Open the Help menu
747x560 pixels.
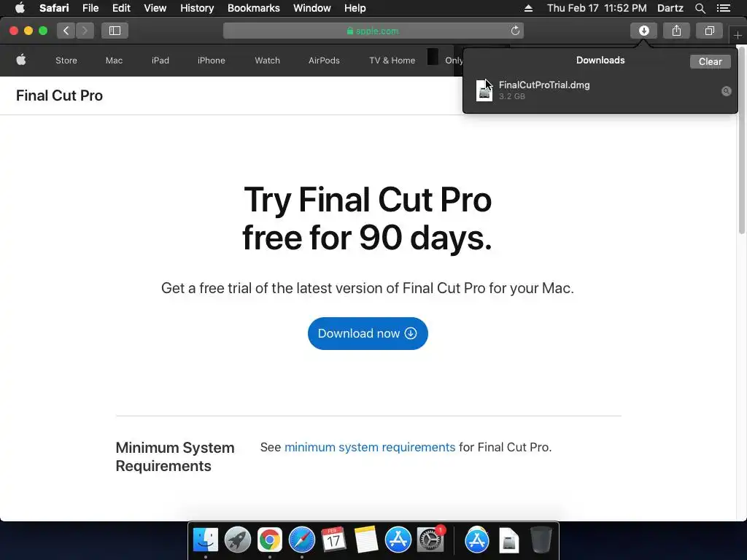(355, 8)
